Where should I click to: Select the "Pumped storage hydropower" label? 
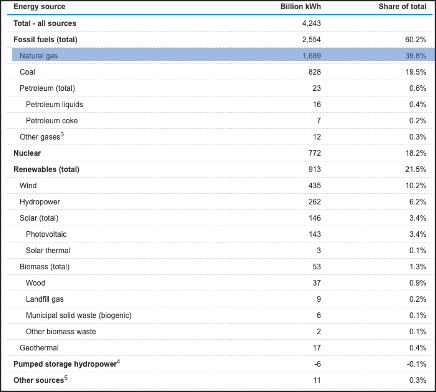64,365
